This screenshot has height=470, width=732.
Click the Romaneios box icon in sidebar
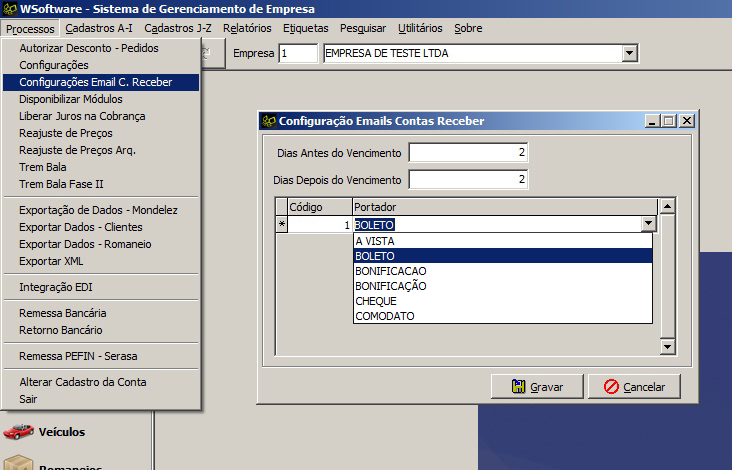click(x=17, y=464)
